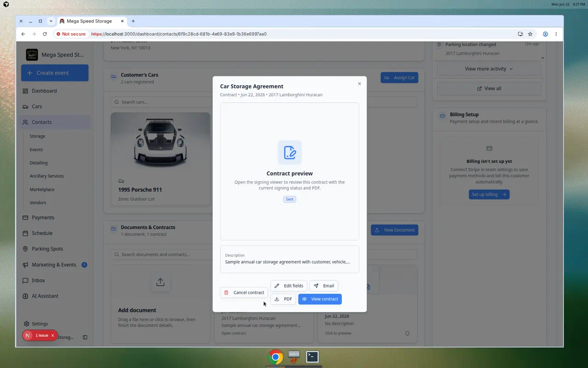Open Marketplace in sidebar

(42, 190)
